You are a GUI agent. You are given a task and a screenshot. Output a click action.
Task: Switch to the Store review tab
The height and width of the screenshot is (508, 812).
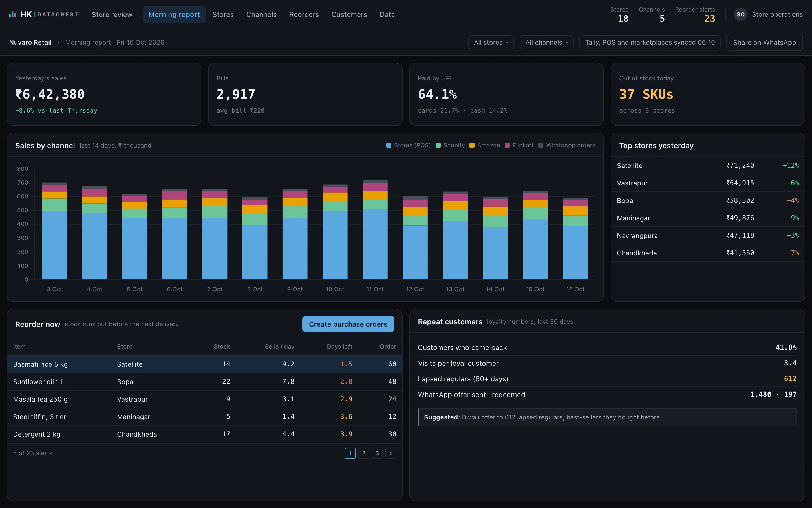point(112,14)
